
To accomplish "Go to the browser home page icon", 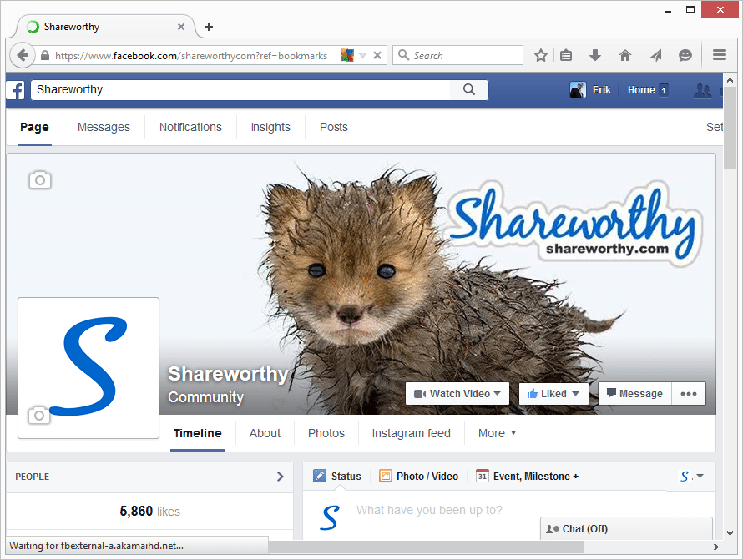I will tap(625, 55).
